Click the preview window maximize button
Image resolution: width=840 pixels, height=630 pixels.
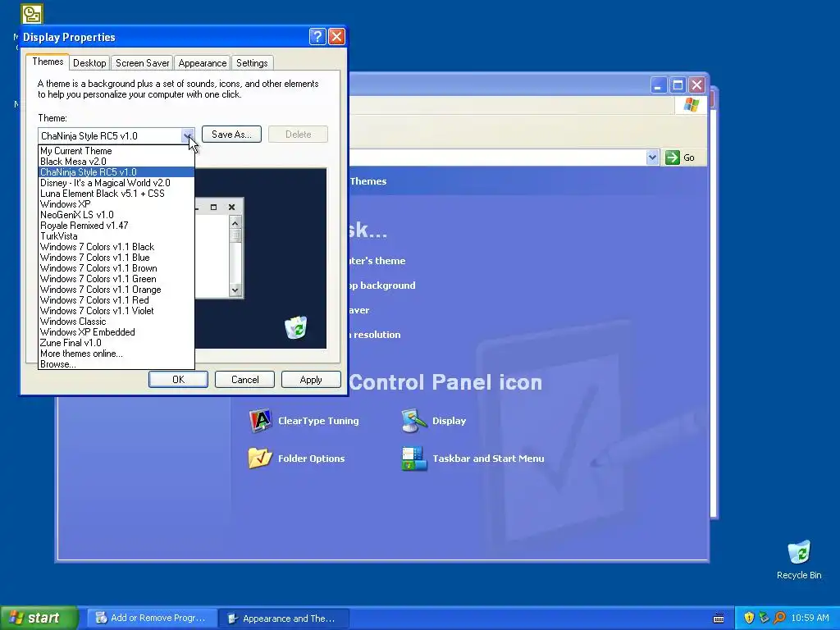pos(213,207)
